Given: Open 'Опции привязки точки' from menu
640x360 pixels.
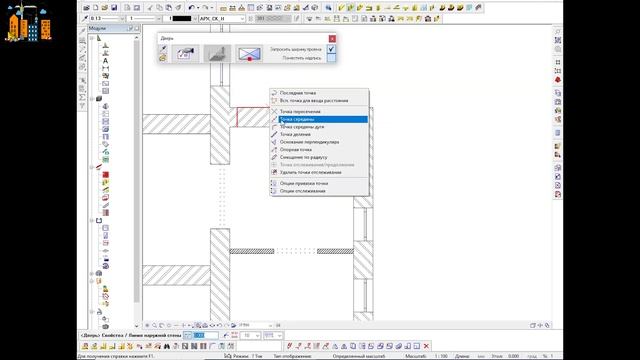Looking at the screenshot, I should click(x=319, y=184).
